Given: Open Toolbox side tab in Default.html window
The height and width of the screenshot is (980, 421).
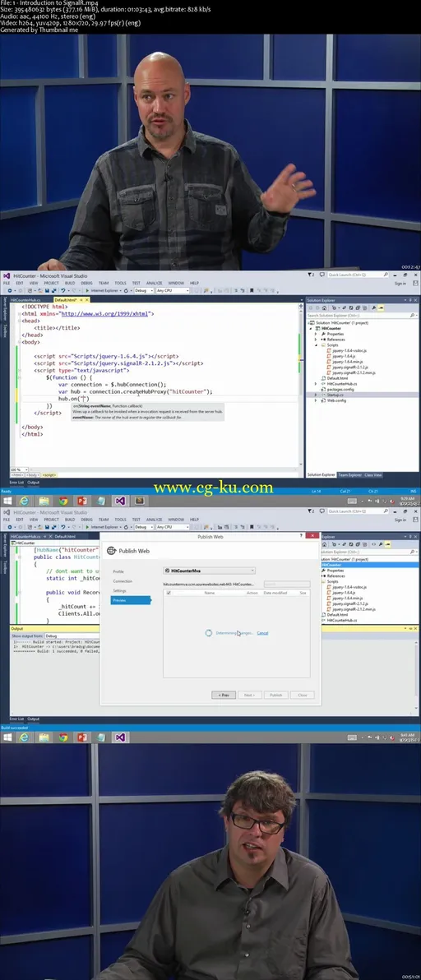Looking at the screenshot, I should point(6,331).
